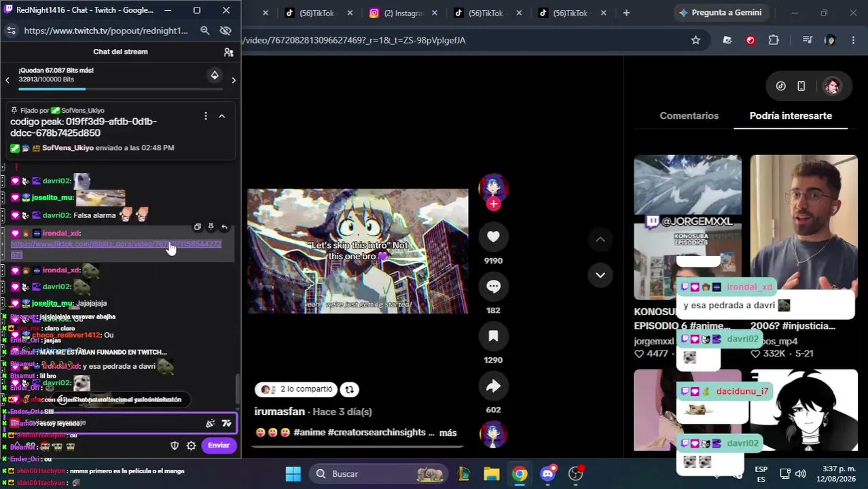Open options menu of the pinned message
The width and height of the screenshot is (868, 489).
(205, 116)
